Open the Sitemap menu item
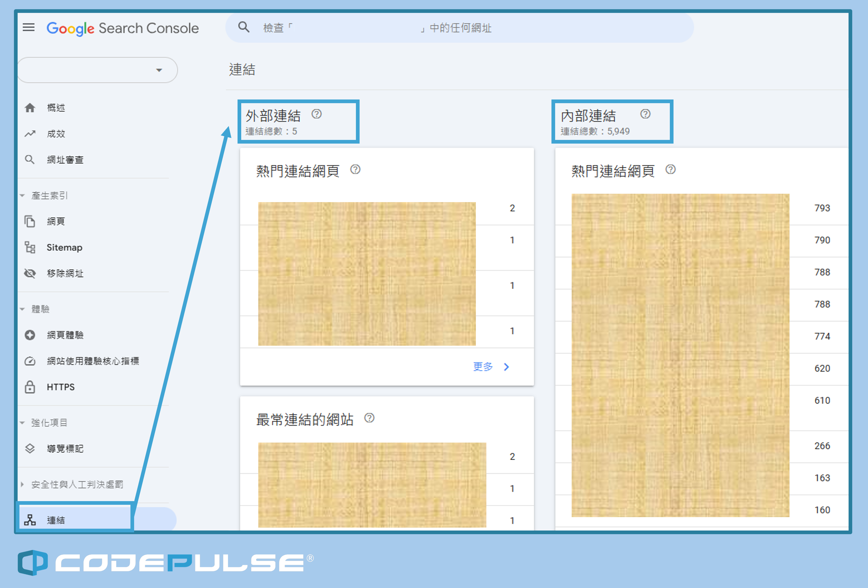868x588 pixels. coord(64,247)
